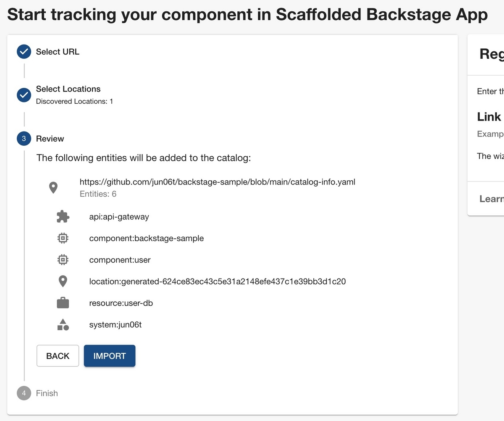Screen dimensions: 504x421
Task: Click the location pin beside the GitHub URL
Action: [53, 187]
